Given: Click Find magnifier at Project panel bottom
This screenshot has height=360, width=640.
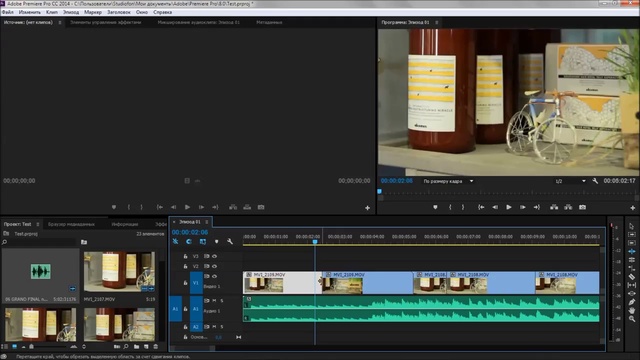Looking at the screenshot, I should (126, 347).
